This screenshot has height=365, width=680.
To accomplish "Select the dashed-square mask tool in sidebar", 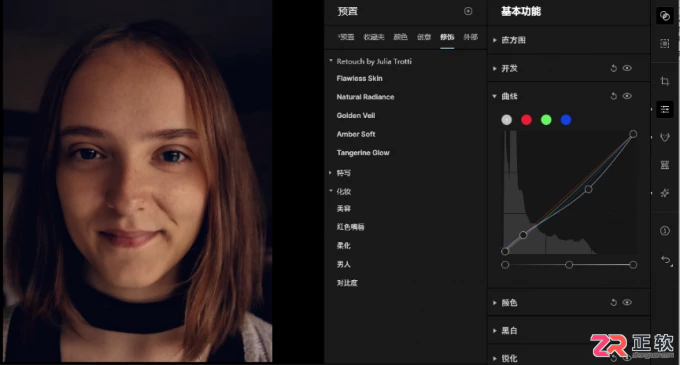I will [x=664, y=43].
